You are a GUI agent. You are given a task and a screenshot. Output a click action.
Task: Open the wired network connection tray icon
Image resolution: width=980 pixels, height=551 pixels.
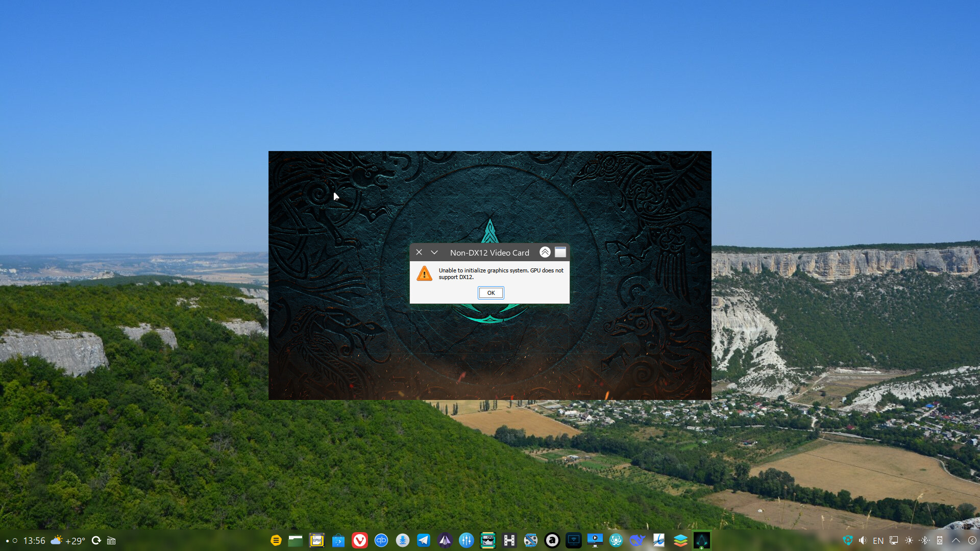894,540
